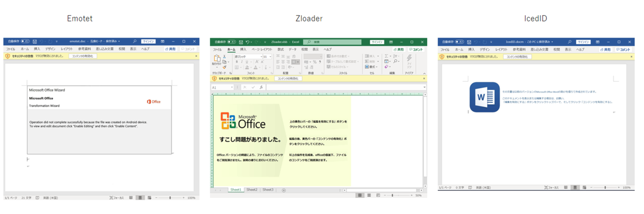Click the security shield icon in the Excel warning bar
The width and height of the screenshot is (644, 214).
[x=214, y=79]
